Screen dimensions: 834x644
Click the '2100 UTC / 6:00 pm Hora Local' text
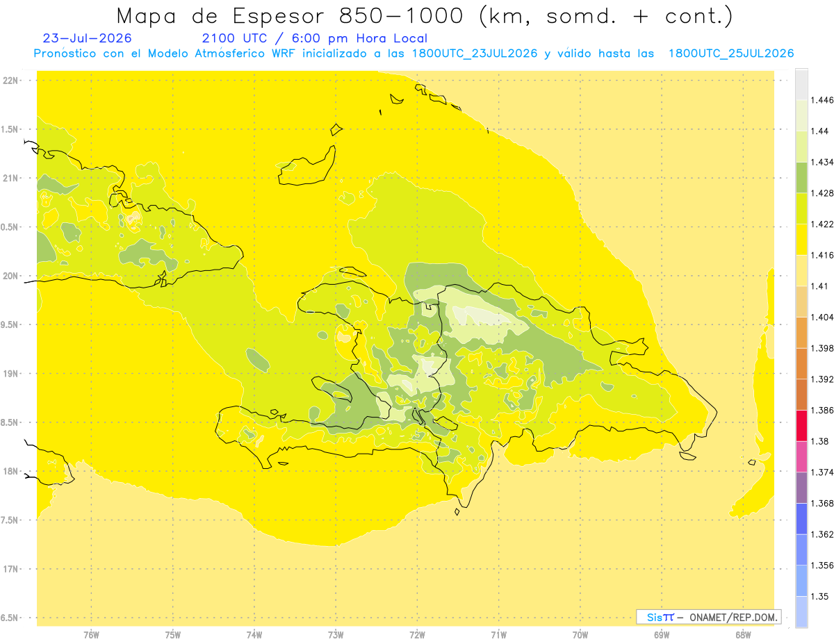coord(314,38)
